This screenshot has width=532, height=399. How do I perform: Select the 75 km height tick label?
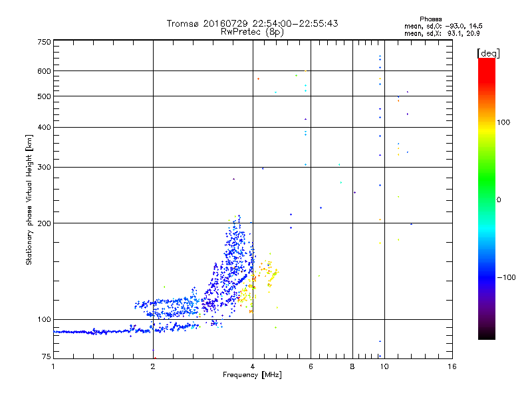[x=47, y=356]
